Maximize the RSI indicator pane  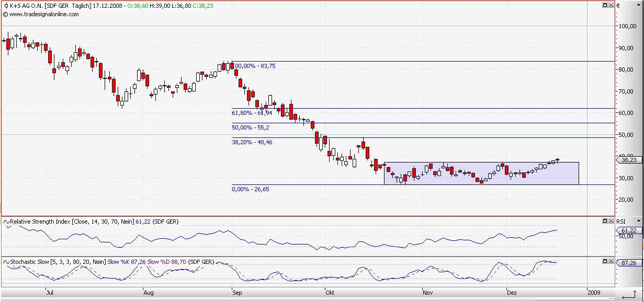pyautogui.click(x=604, y=221)
